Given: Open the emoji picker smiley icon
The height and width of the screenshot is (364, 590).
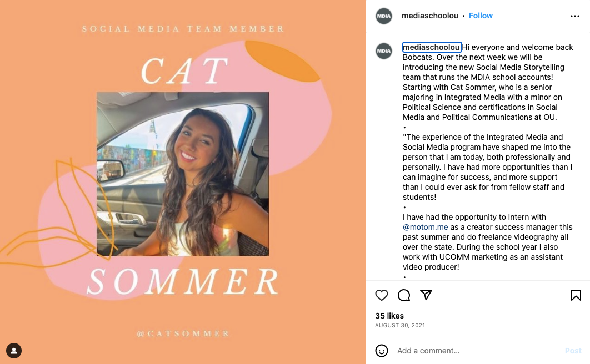Looking at the screenshot, I should 382,351.
